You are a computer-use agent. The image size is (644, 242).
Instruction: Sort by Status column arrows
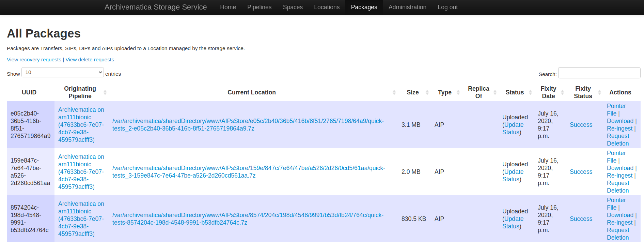pyautogui.click(x=530, y=92)
